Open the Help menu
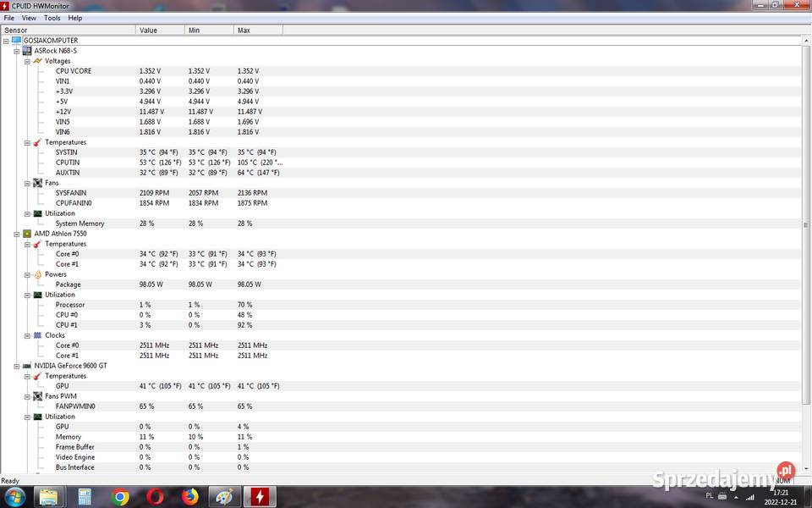This screenshot has width=812, height=508. (x=75, y=18)
